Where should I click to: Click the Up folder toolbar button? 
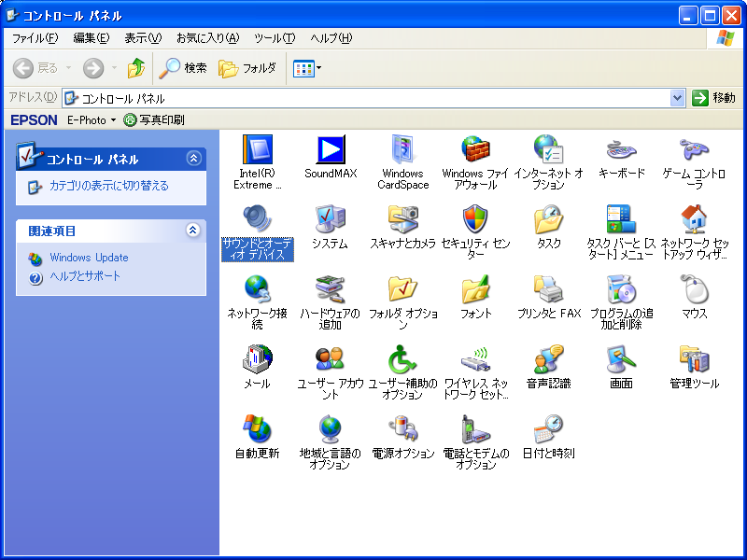pyautogui.click(x=136, y=68)
